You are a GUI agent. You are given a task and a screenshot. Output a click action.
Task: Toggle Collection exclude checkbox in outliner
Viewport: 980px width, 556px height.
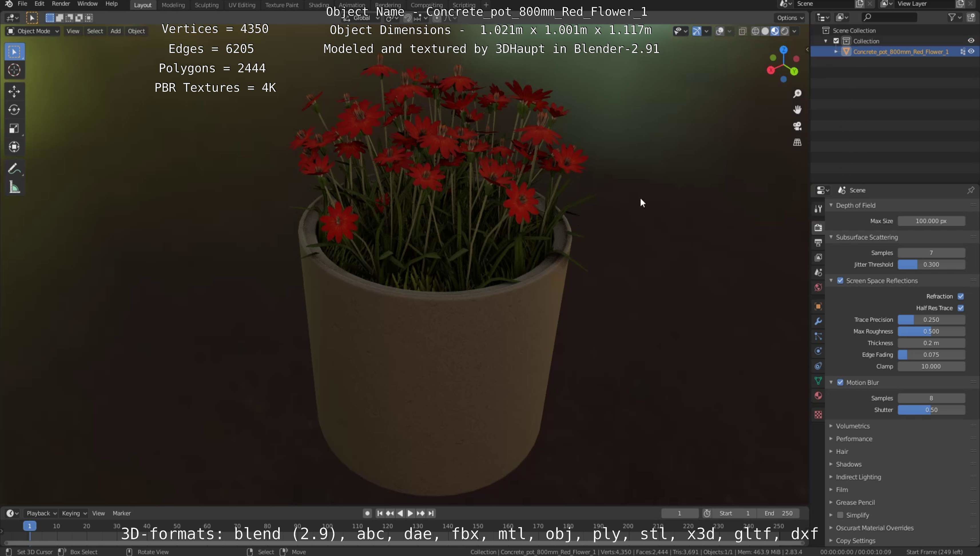(x=836, y=41)
